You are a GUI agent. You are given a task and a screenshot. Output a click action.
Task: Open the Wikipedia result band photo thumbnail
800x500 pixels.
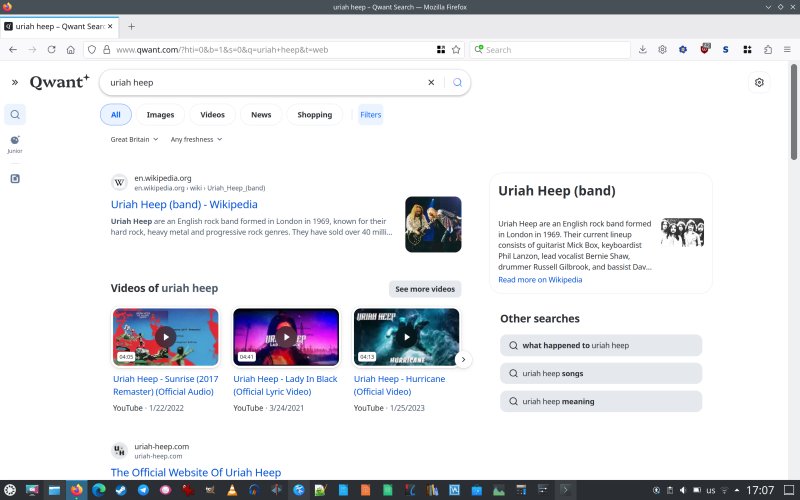433,224
